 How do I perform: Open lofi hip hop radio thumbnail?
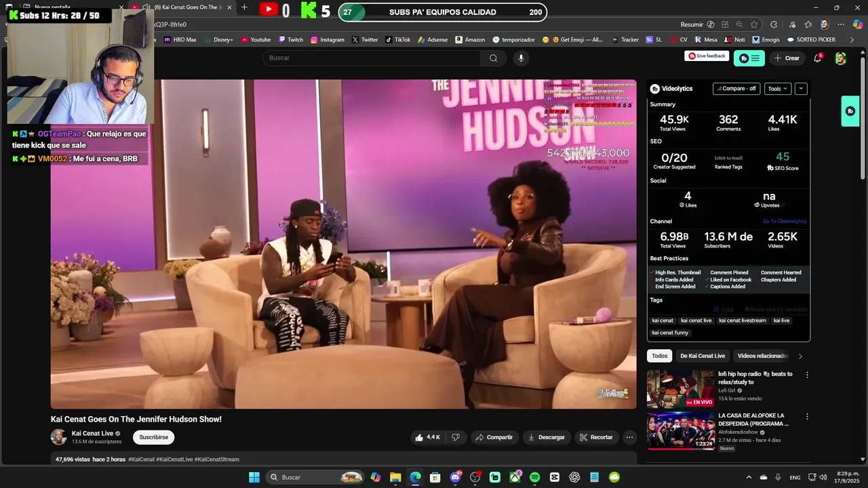(681, 389)
